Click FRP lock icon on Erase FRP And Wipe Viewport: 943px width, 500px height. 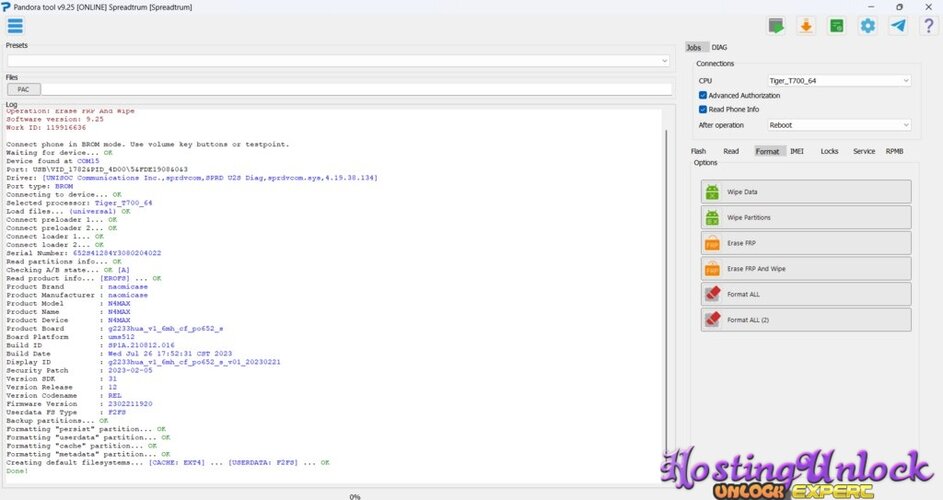(x=712, y=269)
